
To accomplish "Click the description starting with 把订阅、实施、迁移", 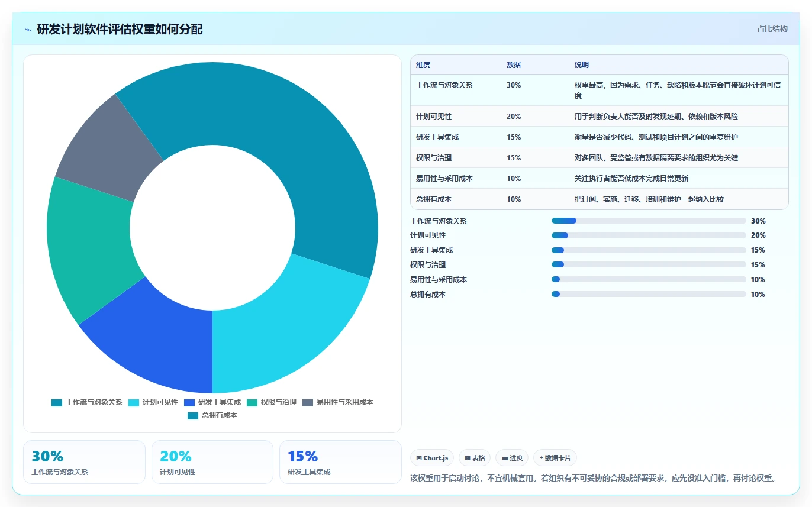I will click(649, 199).
